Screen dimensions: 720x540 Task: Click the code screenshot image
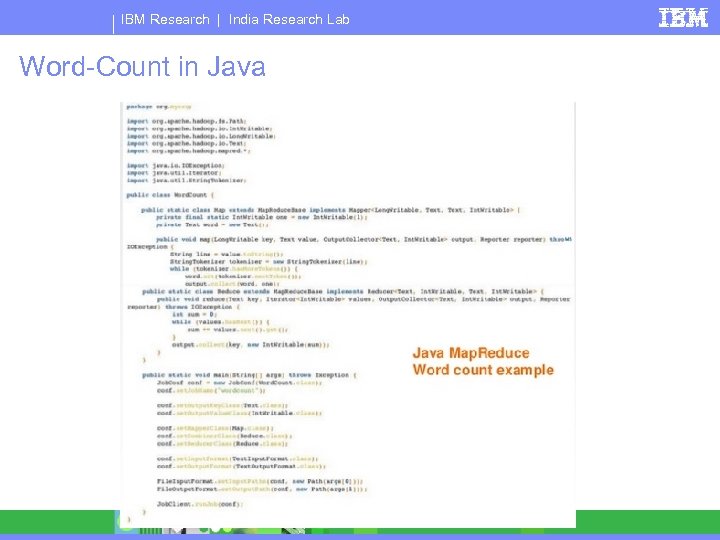(x=348, y=315)
